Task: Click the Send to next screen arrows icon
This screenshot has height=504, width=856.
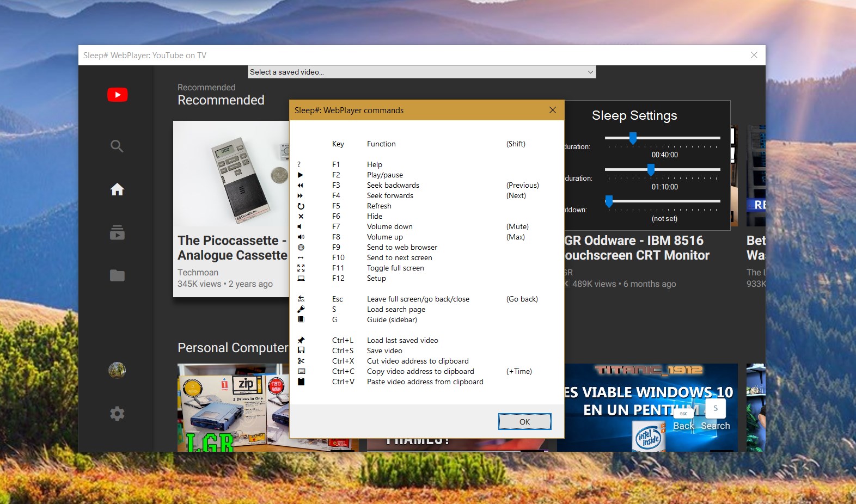Action: click(301, 257)
